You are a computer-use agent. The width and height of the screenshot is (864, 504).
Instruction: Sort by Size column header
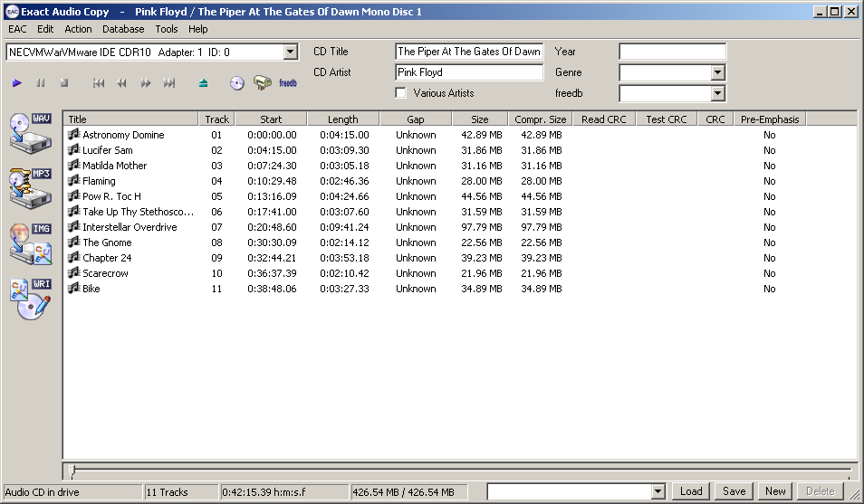(x=479, y=119)
